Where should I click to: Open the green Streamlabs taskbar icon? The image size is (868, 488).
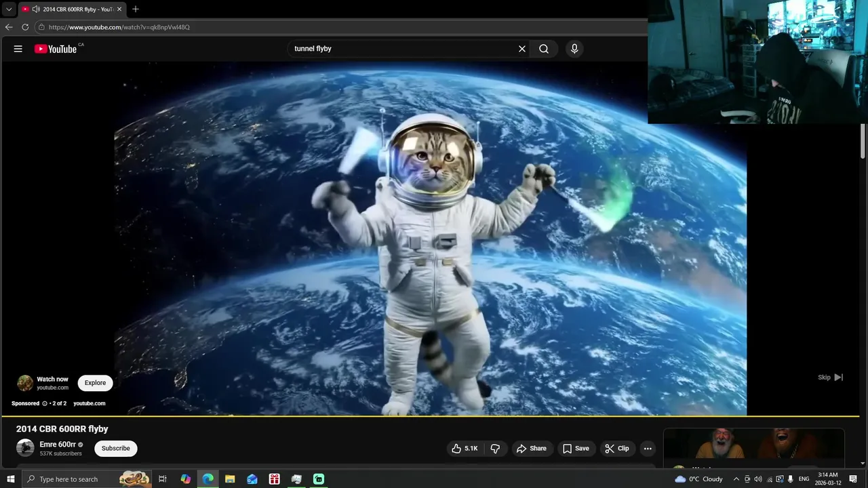[x=319, y=479]
